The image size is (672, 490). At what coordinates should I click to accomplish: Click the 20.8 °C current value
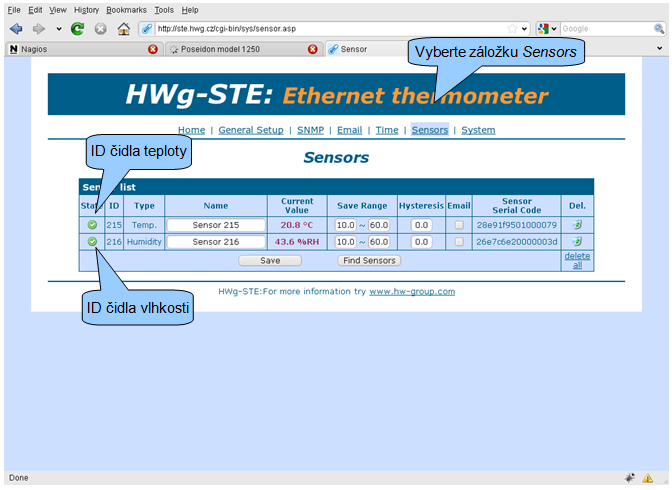pos(297,225)
